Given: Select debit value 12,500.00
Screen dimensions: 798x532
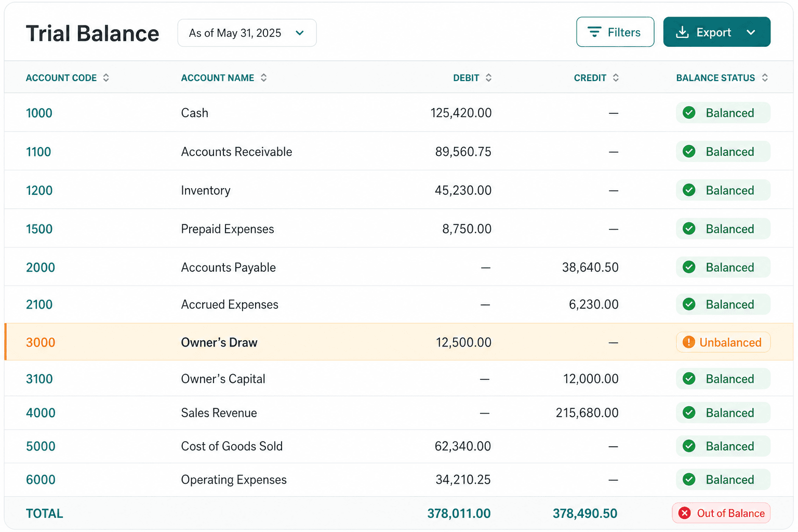Looking at the screenshot, I should click(x=463, y=342).
